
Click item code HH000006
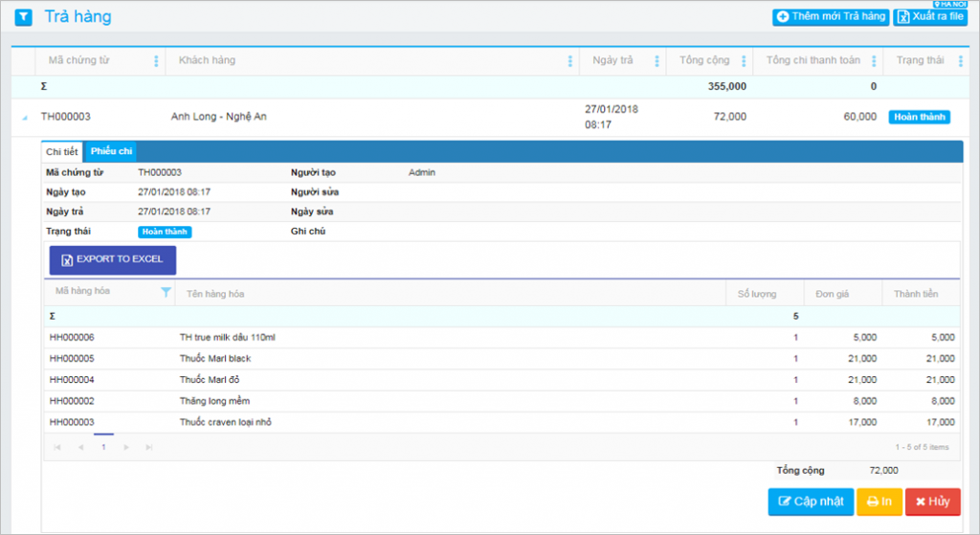point(72,338)
